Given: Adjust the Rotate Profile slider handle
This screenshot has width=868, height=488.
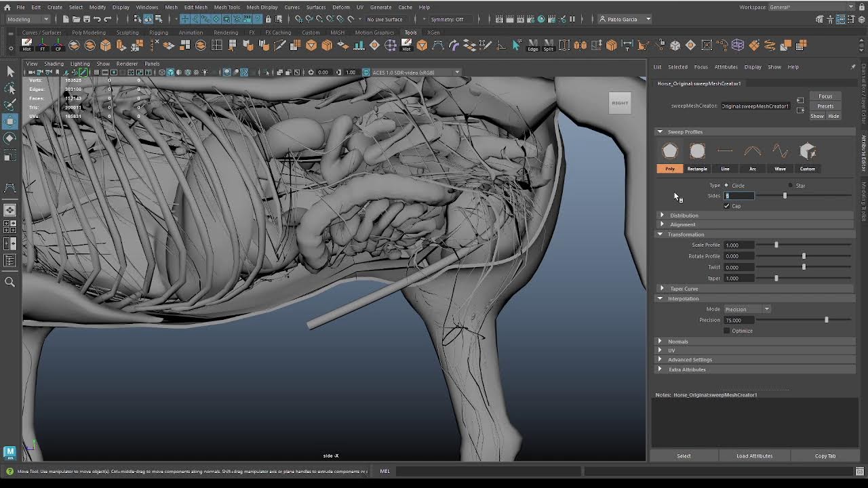Looking at the screenshot, I should pyautogui.click(x=804, y=256).
